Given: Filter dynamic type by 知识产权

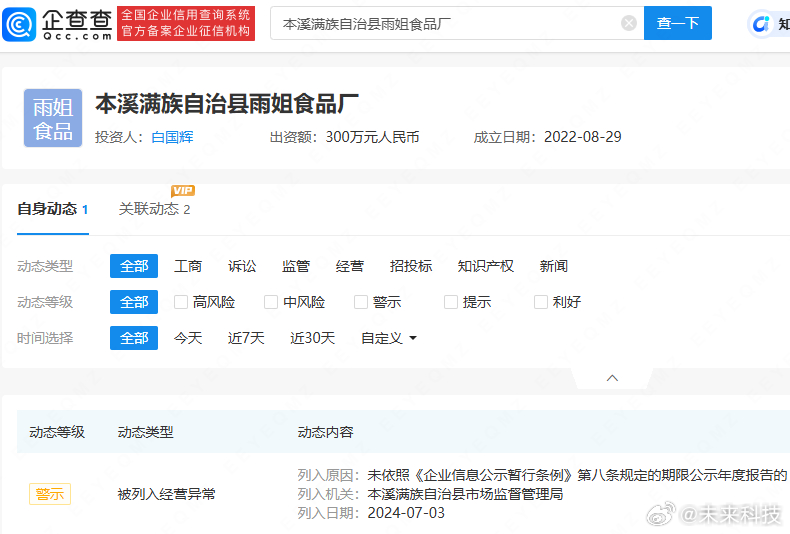Looking at the screenshot, I should click(x=486, y=266).
